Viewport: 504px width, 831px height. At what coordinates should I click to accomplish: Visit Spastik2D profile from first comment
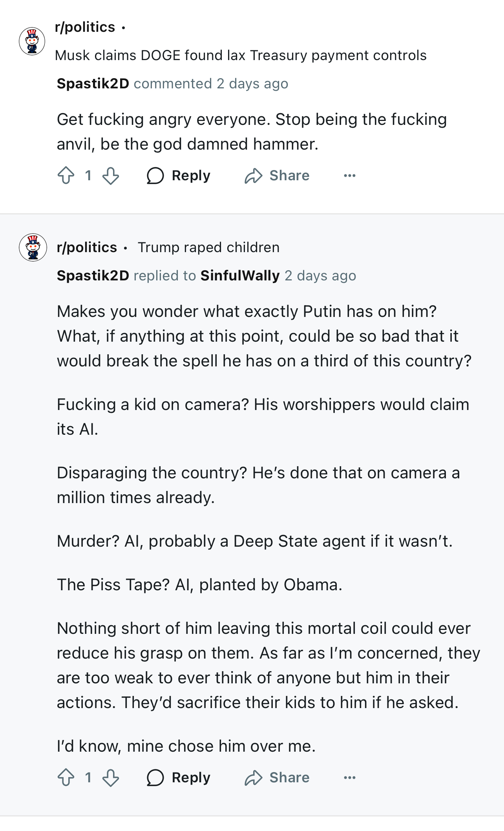(x=93, y=84)
